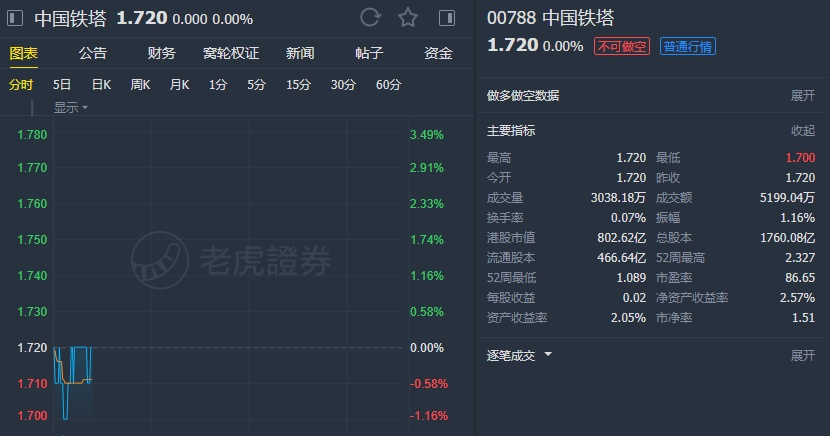This screenshot has width=830, height=436.
Task: Switch chart to 5日 view
Action: (x=62, y=84)
